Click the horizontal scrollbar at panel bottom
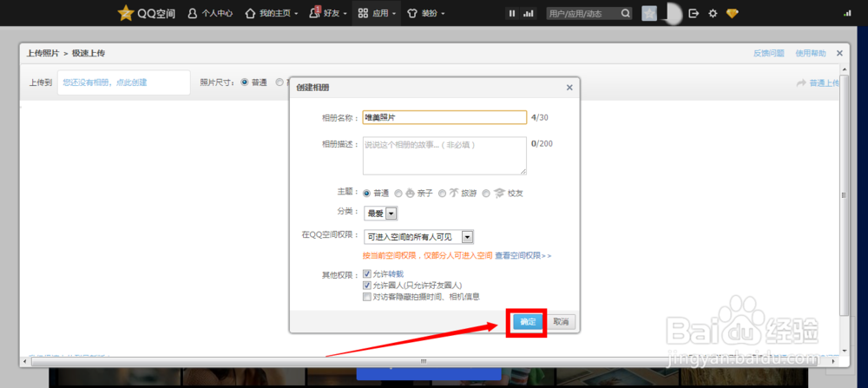The height and width of the screenshot is (388, 868). tap(424, 361)
